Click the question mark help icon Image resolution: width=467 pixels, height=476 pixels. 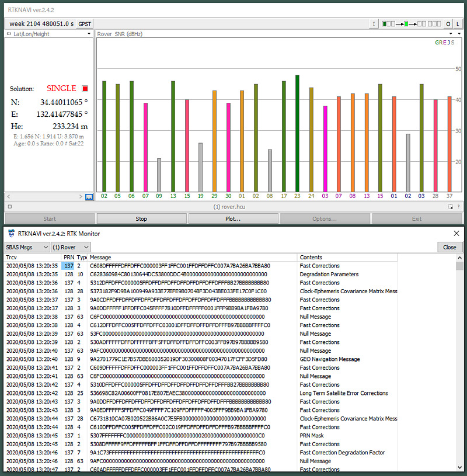(x=458, y=207)
